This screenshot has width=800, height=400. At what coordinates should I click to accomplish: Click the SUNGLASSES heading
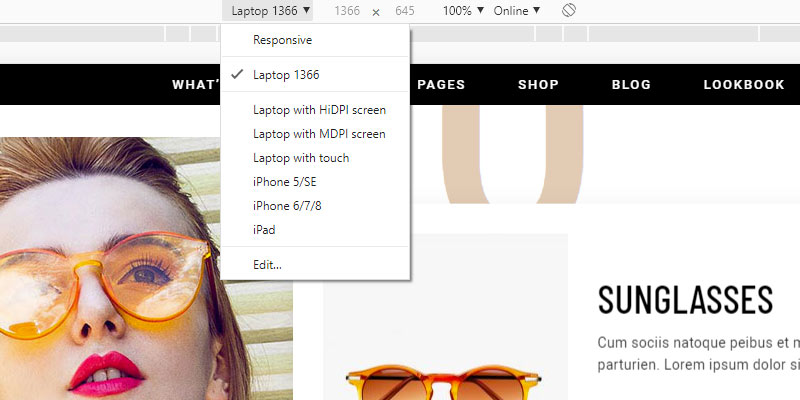click(685, 300)
